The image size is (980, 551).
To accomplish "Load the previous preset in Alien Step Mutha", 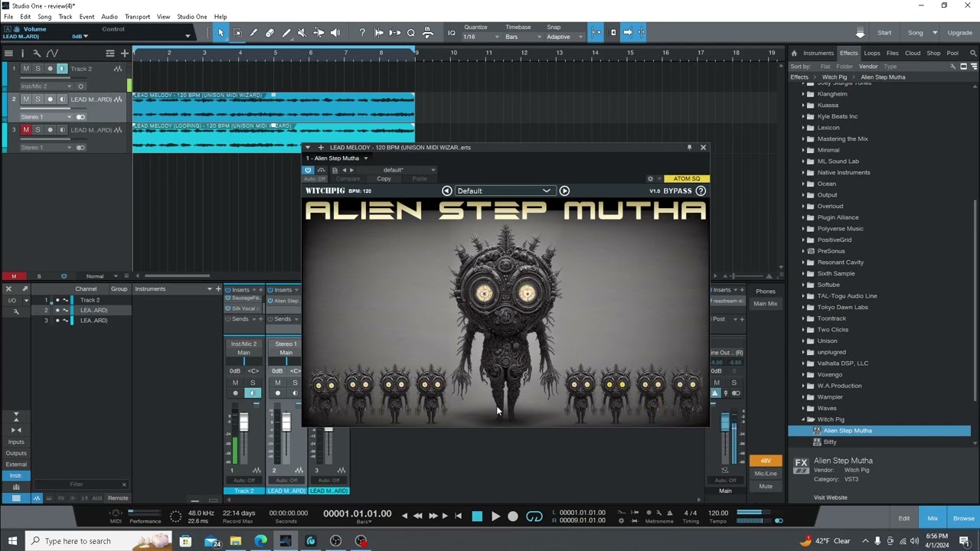I will tap(447, 191).
